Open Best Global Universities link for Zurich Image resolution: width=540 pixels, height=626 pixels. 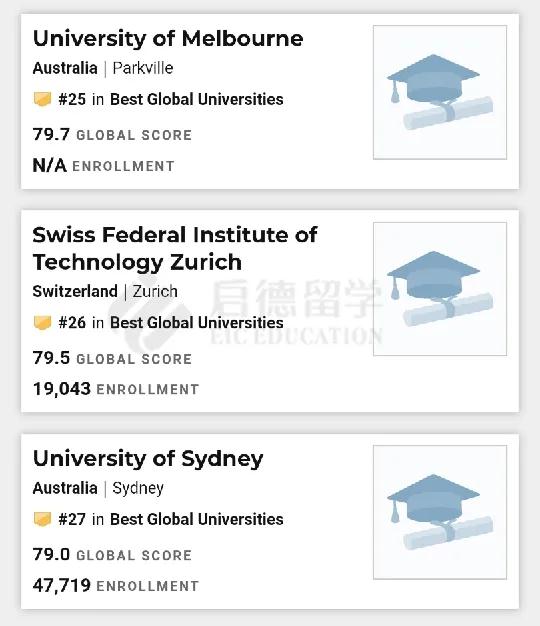click(197, 323)
